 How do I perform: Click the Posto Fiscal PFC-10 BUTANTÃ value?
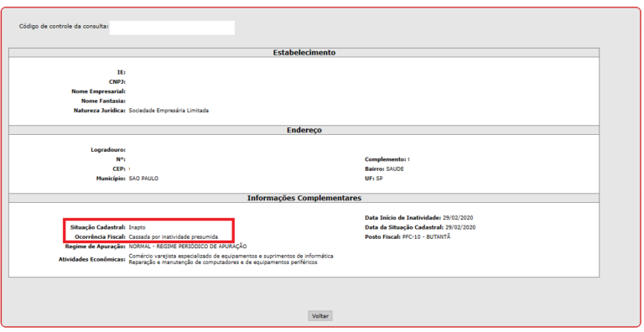click(x=426, y=236)
